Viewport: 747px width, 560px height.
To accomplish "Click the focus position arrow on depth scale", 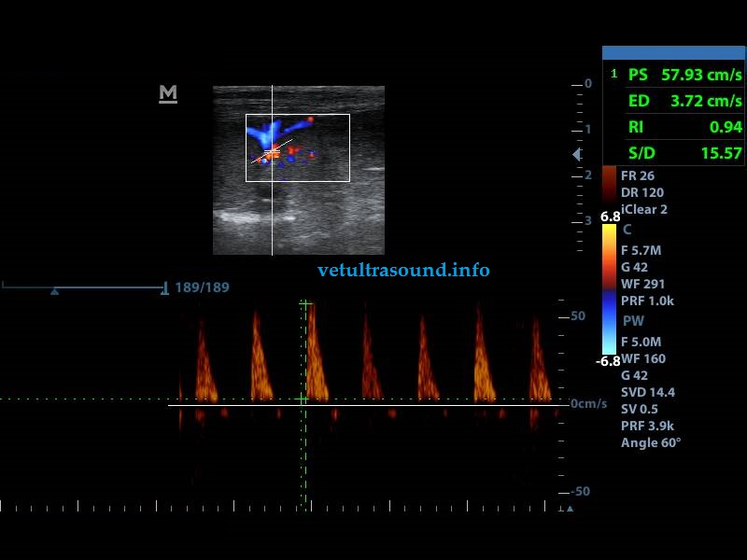I will (577, 154).
